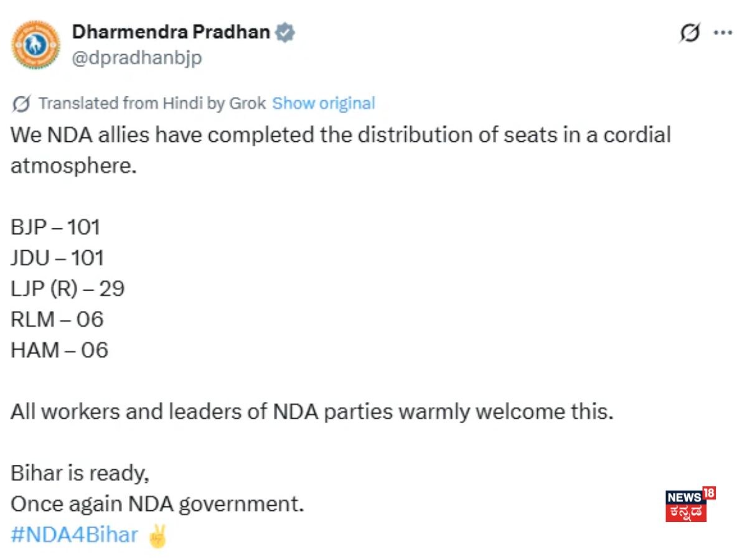Click the News18 Kannada logo watermark
Screen dimensions: 747x560
click(x=690, y=504)
